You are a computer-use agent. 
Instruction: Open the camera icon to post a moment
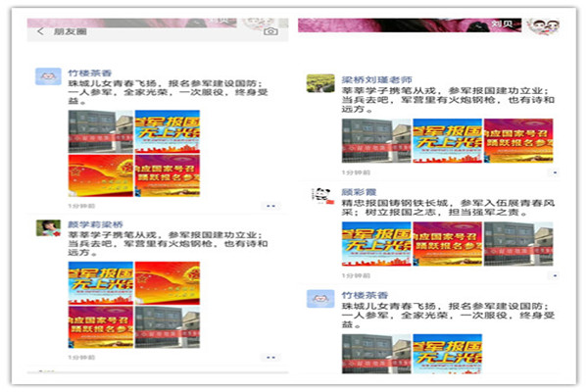pos(270,31)
